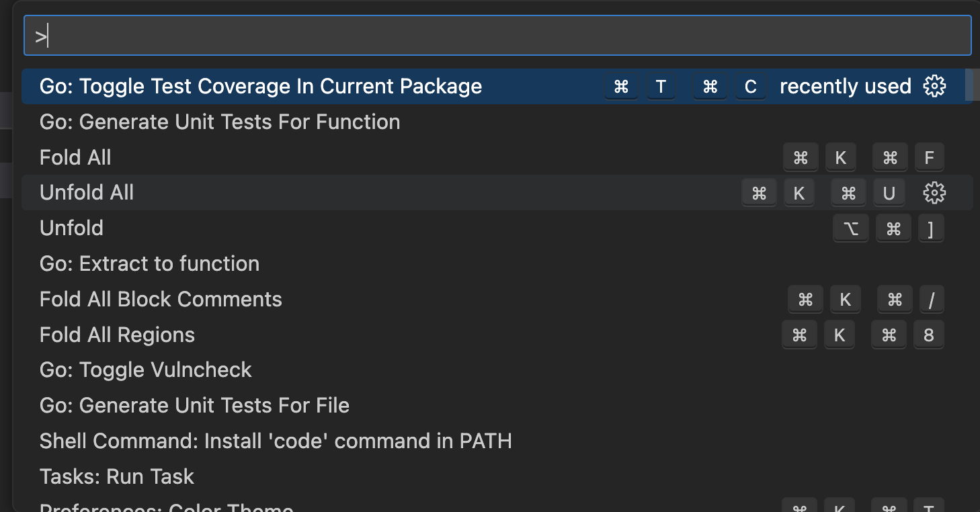980x512 pixels.
Task: Click the / key chip on Fold All Block Comments
Action: point(932,299)
